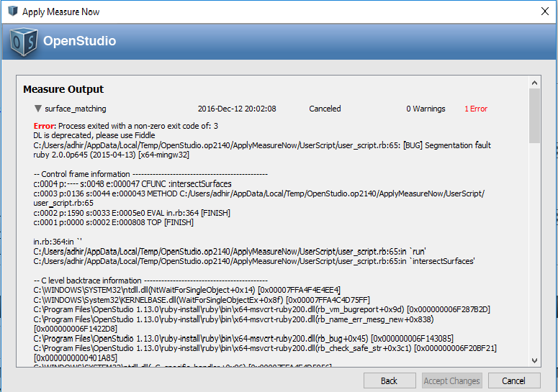The height and width of the screenshot is (392, 558).
Task: Click the OpenStudio logo icon in banner
Action: [x=24, y=42]
